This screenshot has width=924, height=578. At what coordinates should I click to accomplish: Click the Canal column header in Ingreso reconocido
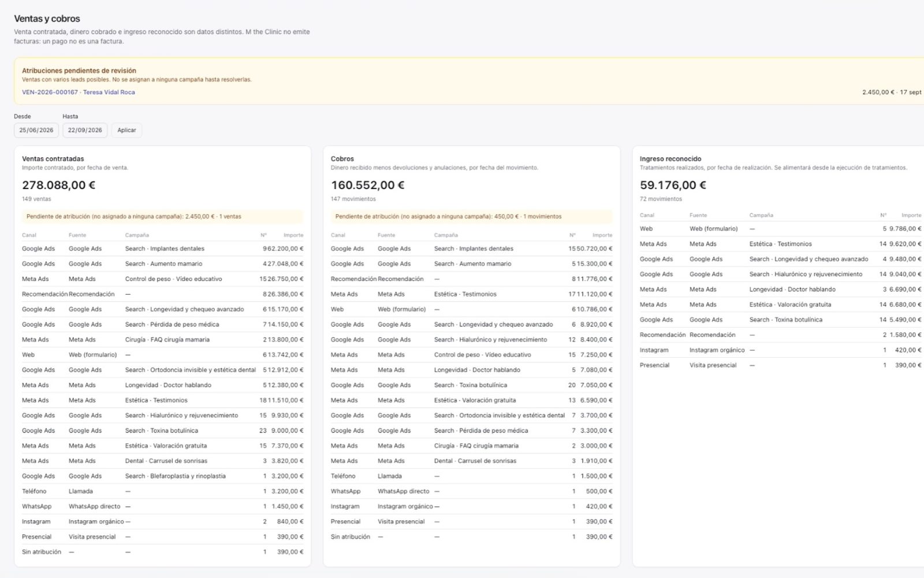[647, 215]
